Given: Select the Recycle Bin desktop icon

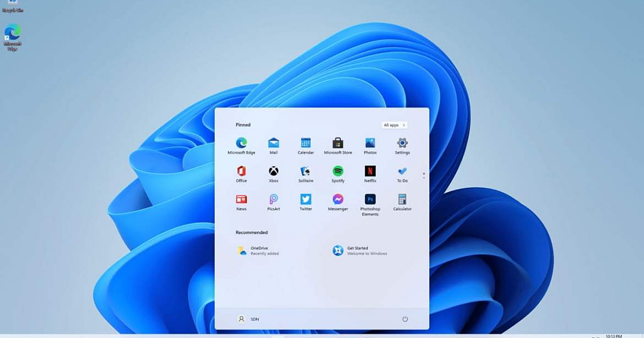Looking at the screenshot, I should [12, 6].
